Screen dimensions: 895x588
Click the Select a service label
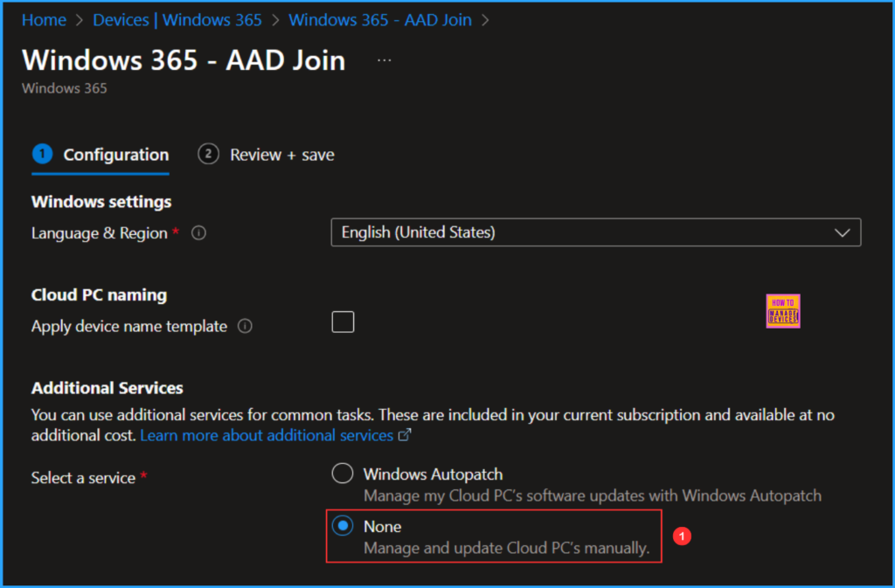click(x=83, y=478)
